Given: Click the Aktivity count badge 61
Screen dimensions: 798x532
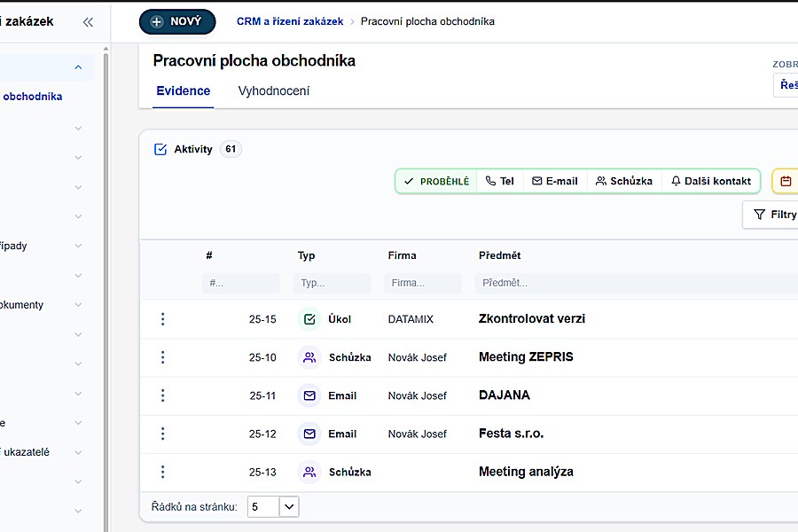Looking at the screenshot, I should [231, 149].
